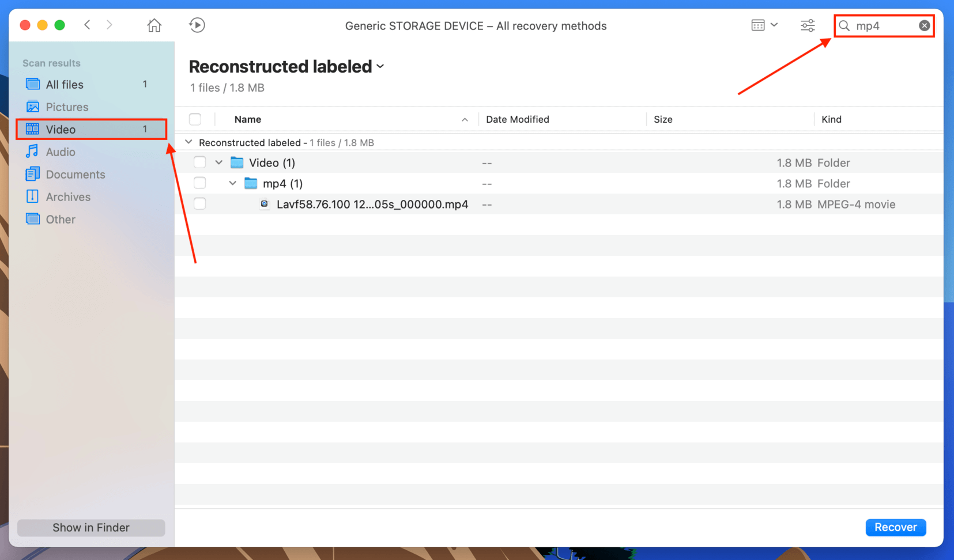
Task: Select Video category in sidebar
Action: 91,130
